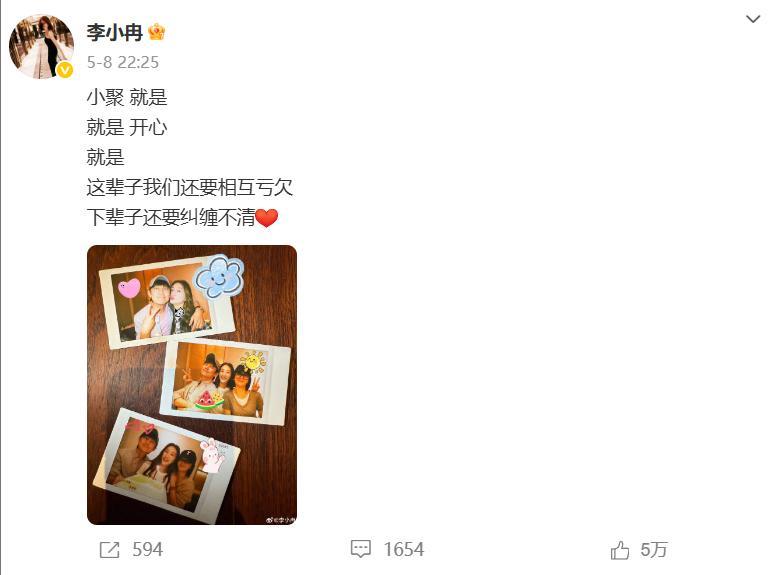Enlarge the polaroid with the sun sticker

click(x=226, y=382)
